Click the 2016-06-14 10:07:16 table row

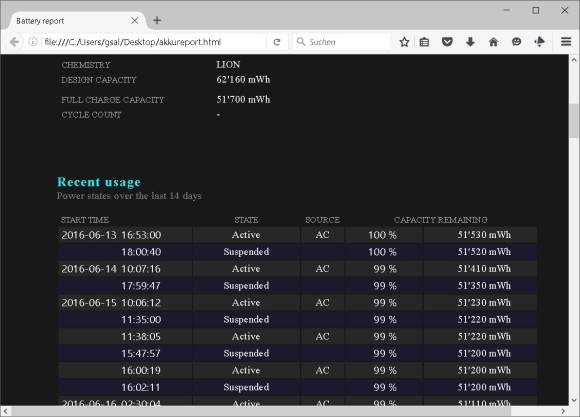point(298,269)
